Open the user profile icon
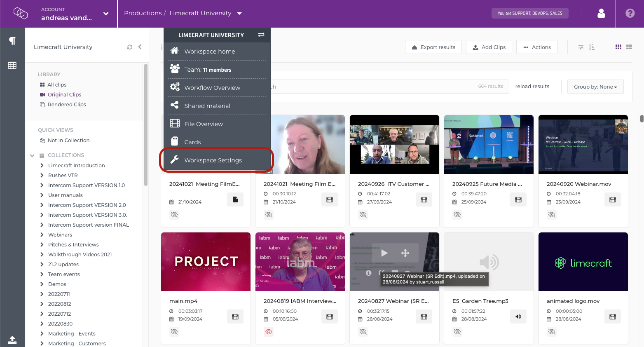The width and height of the screenshot is (644, 347). (x=601, y=13)
